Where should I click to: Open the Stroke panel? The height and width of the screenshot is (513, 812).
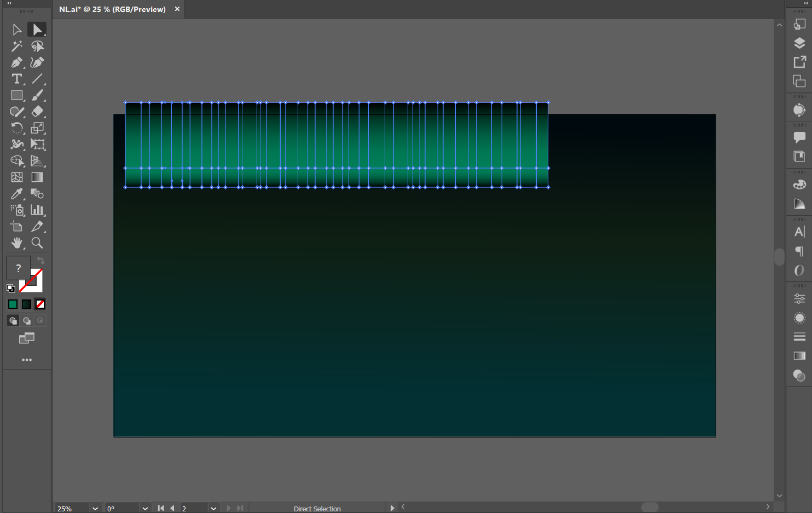[799, 337]
